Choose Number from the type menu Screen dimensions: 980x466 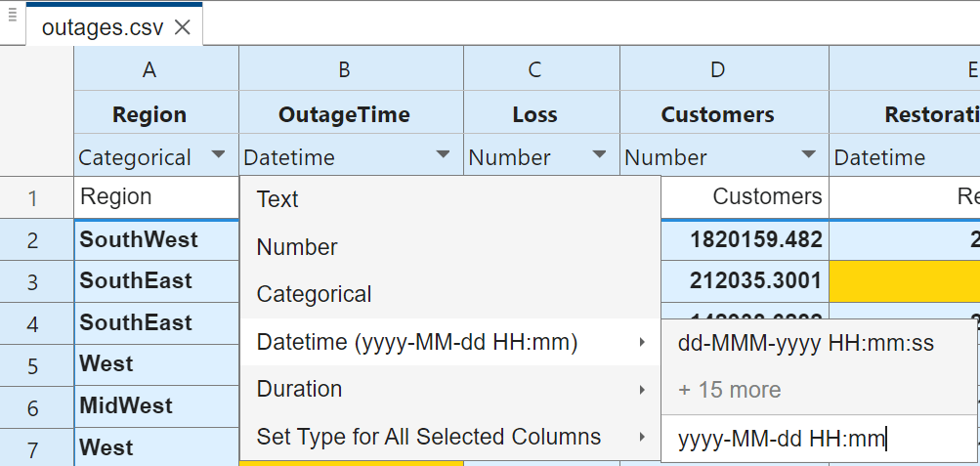pos(450,247)
